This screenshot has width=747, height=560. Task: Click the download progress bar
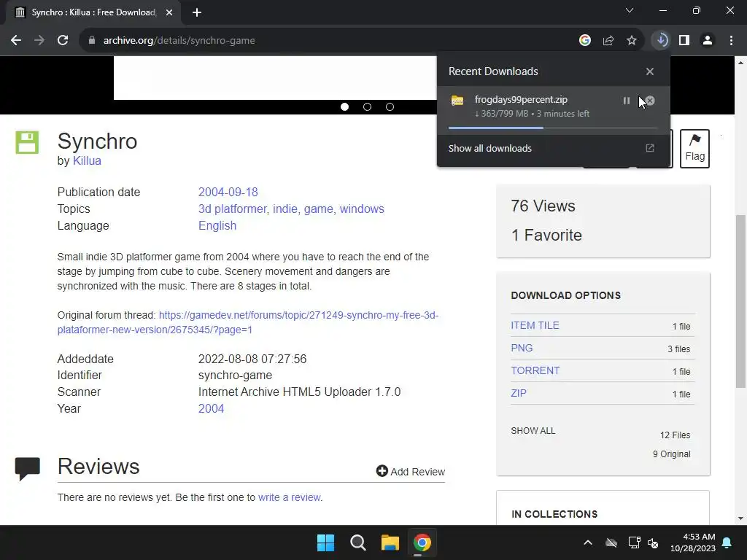553,128
